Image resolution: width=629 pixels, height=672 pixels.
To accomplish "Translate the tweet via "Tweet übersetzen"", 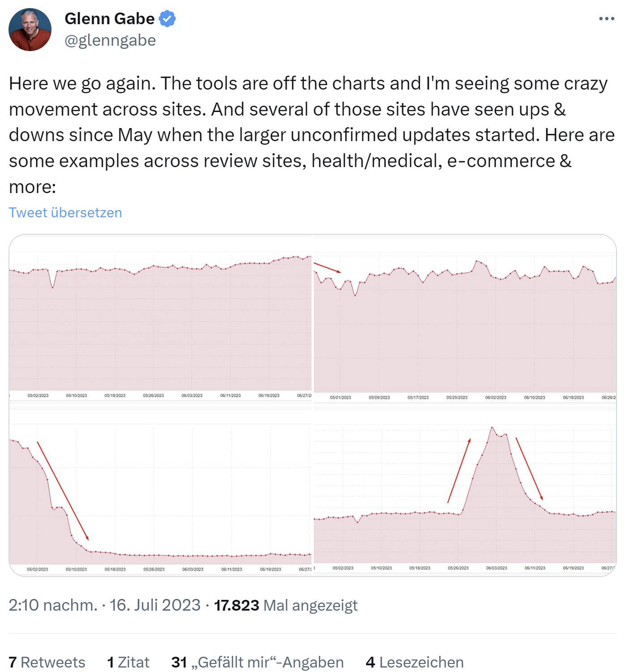I will tap(65, 212).
